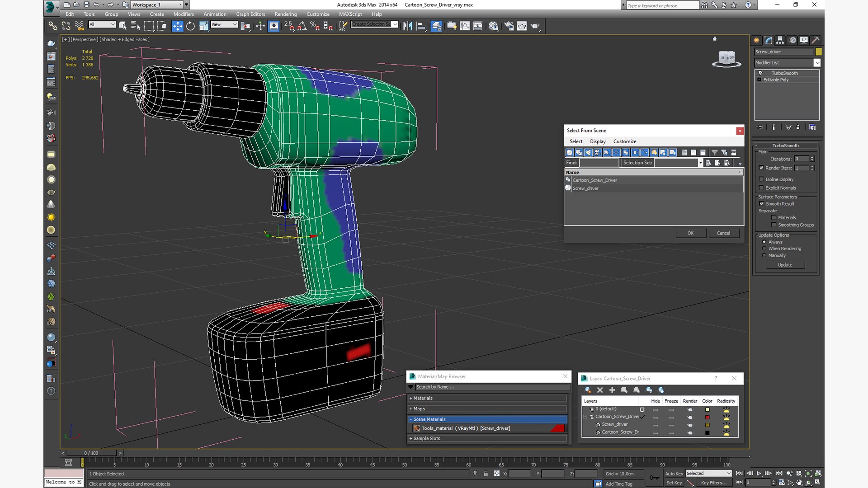Open the Modifiers menu
The height and width of the screenshot is (488, 868).
pyautogui.click(x=183, y=14)
